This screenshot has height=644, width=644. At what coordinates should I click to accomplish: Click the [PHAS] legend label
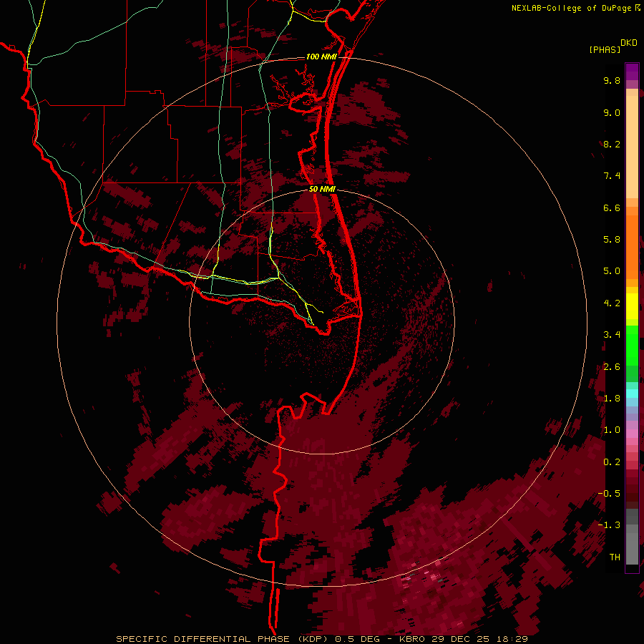click(x=605, y=50)
